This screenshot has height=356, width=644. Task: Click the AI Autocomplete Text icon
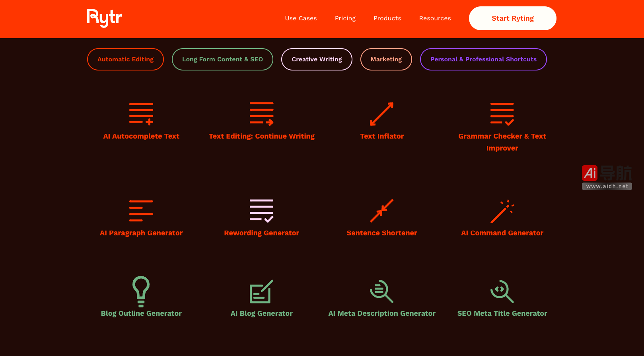point(141,114)
